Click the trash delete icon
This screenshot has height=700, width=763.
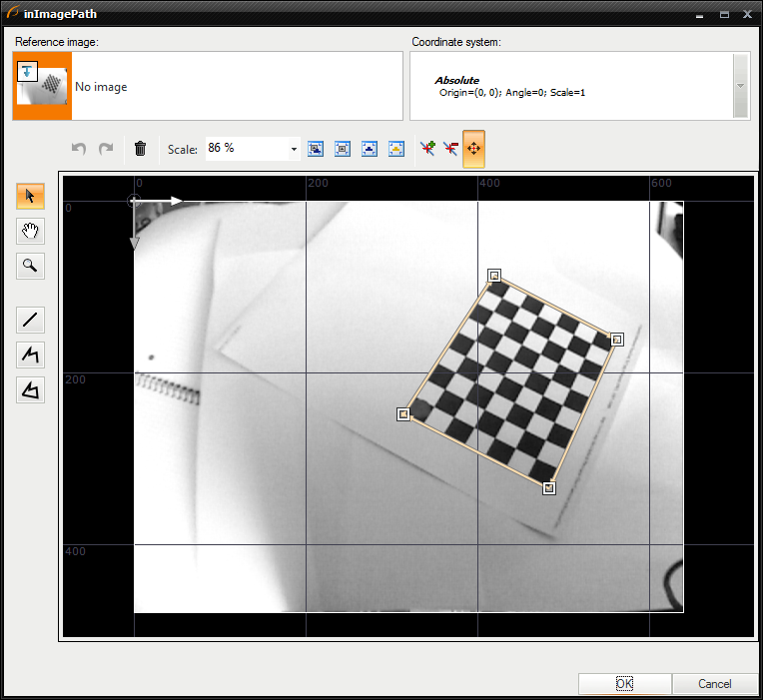[140, 149]
